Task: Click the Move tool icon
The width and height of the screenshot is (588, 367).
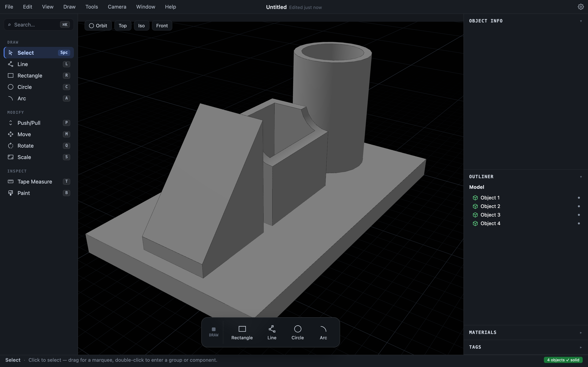Action: pos(10,134)
